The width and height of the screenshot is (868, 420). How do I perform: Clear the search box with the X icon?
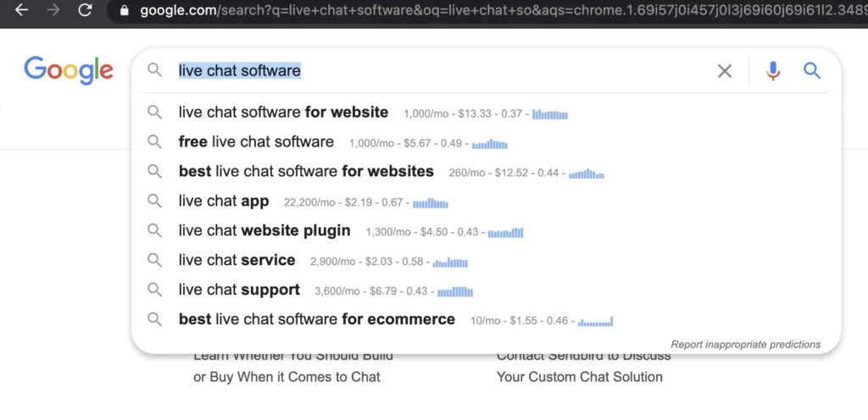pos(725,71)
